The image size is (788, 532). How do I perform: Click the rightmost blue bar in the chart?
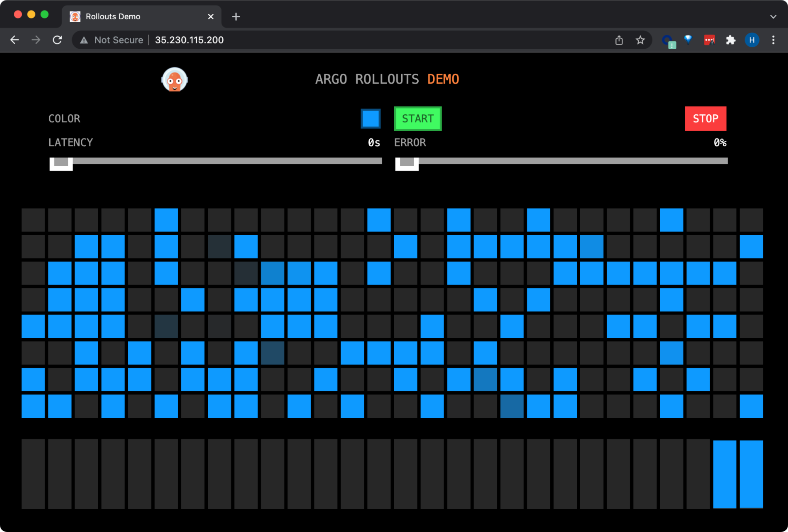pyautogui.click(x=751, y=474)
